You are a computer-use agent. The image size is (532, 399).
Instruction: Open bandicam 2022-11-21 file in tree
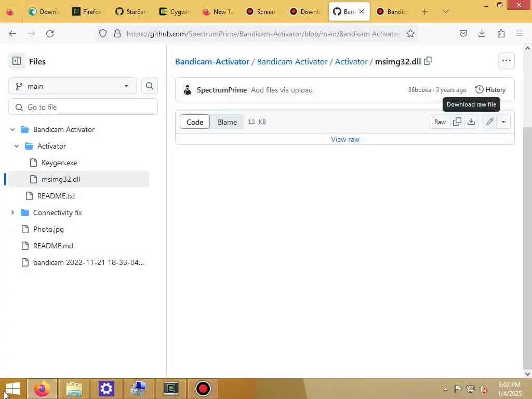point(88,262)
